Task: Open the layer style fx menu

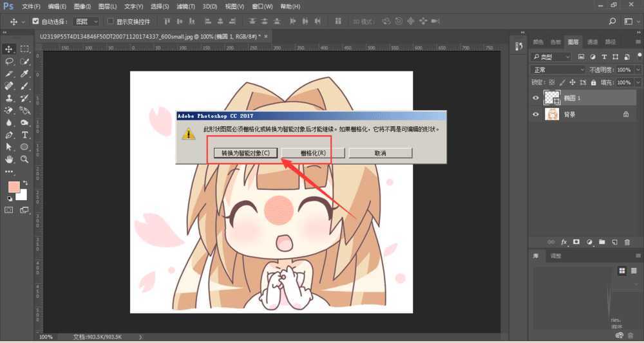Action: 565,242
